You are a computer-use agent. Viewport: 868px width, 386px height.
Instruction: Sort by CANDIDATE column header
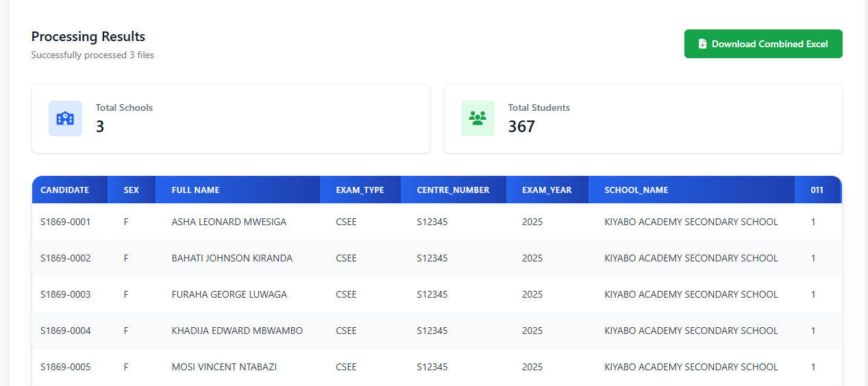tap(65, 190)
